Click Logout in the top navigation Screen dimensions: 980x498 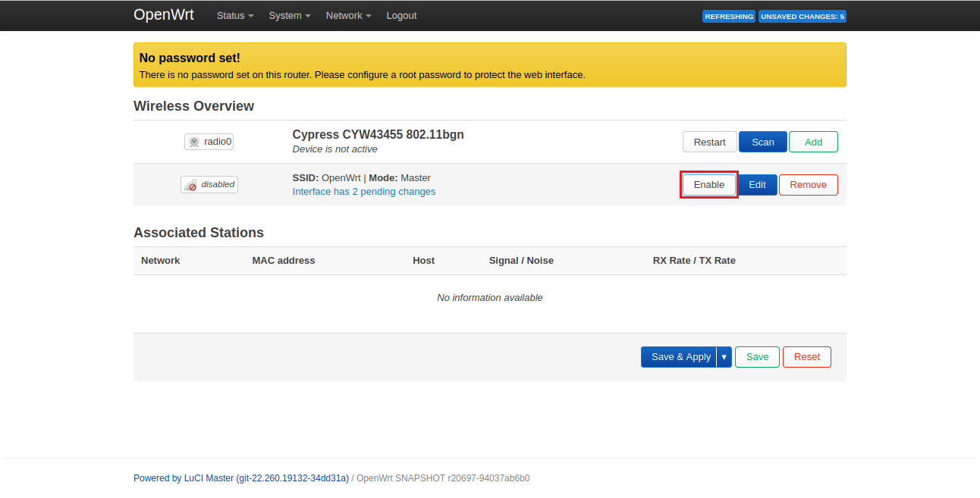(x=401, y=15)
